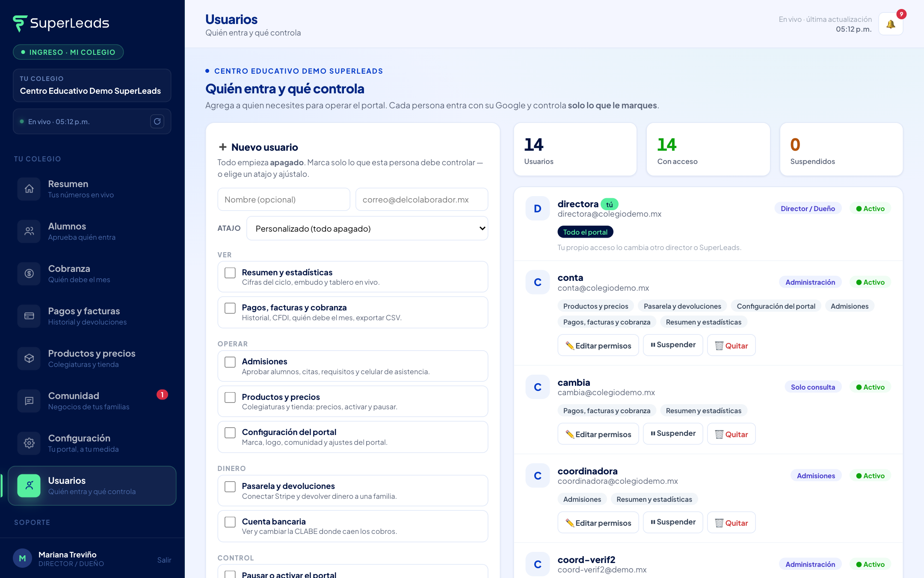Check Resumen y estadísticas permission
This screenshot has width=924, height=578.
coord(230,273)
